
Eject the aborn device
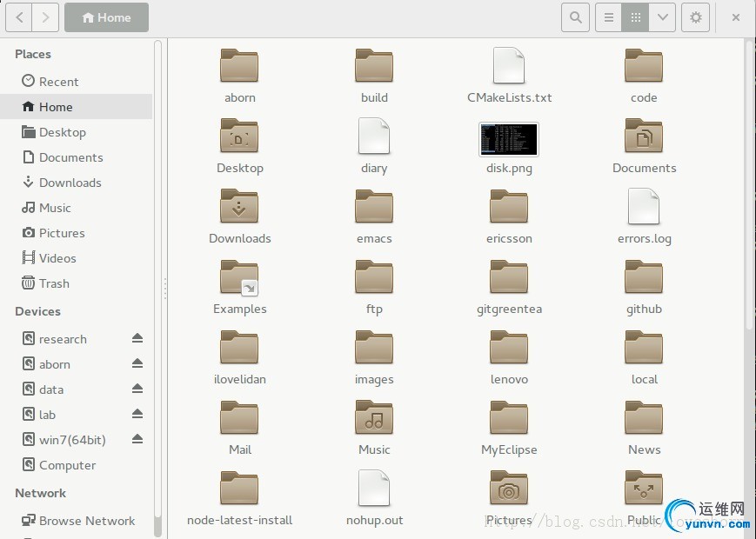click(137, 363)
